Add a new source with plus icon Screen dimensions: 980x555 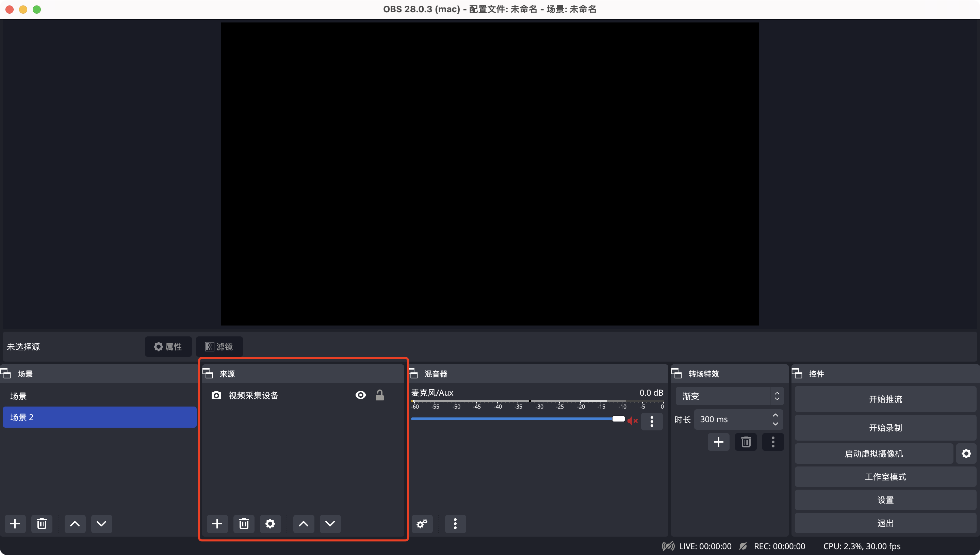(x=217, y=523)
